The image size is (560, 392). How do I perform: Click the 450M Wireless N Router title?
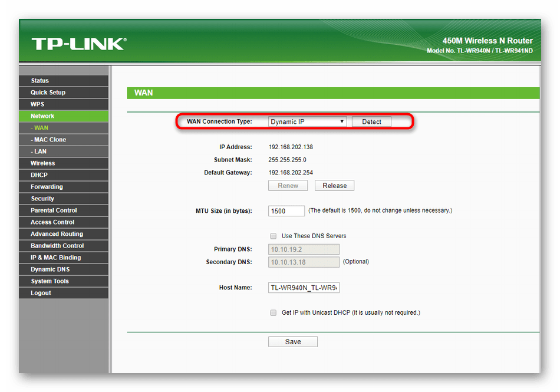tap(487, 41)
